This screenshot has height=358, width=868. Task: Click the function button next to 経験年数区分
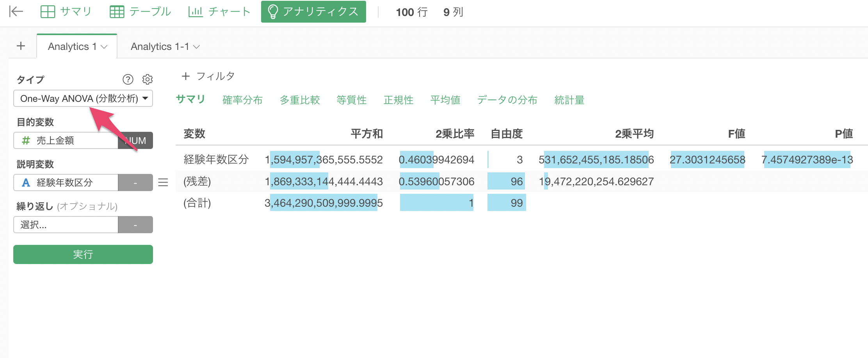135,183
